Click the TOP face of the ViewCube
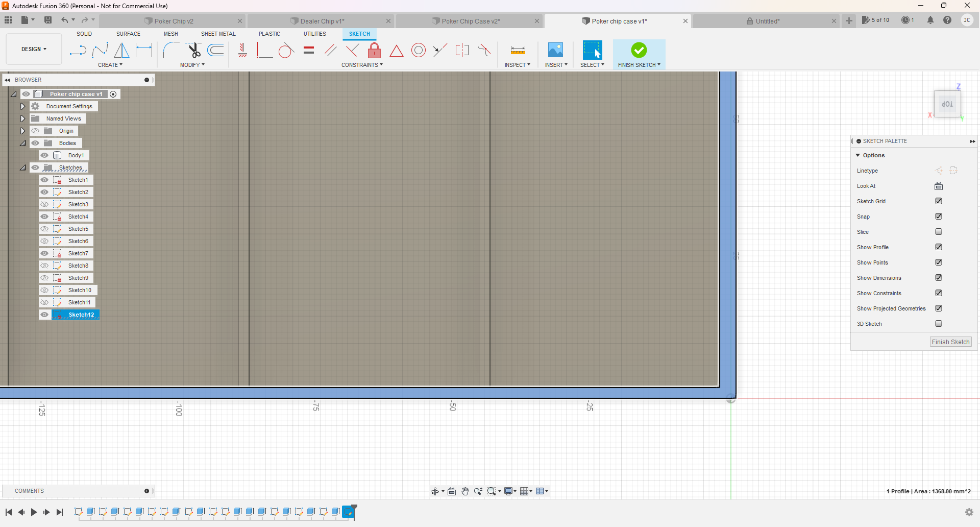 coord(947,104)
